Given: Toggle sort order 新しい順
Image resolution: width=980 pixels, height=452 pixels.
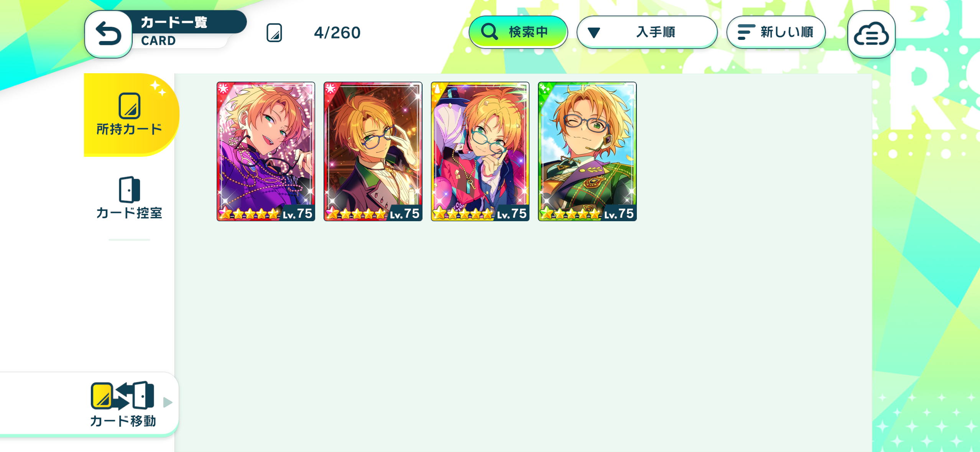Looking at the screenshot, I should 776,32.
